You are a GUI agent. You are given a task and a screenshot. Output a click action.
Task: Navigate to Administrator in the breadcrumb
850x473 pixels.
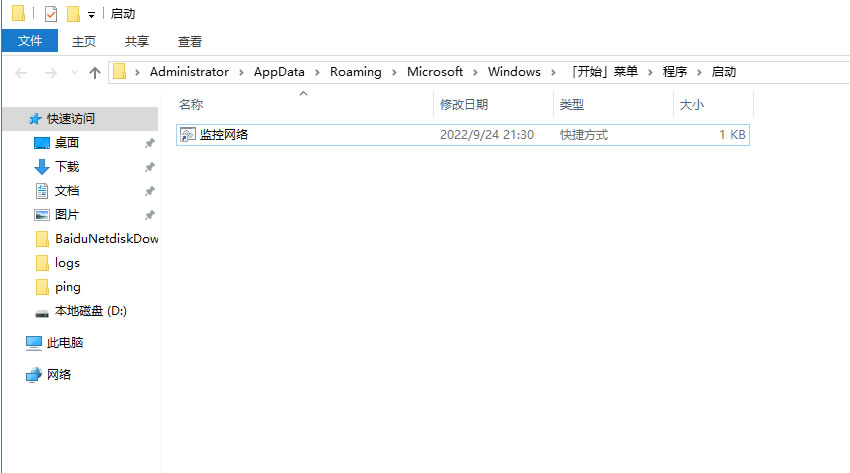[x=189, y=72]
